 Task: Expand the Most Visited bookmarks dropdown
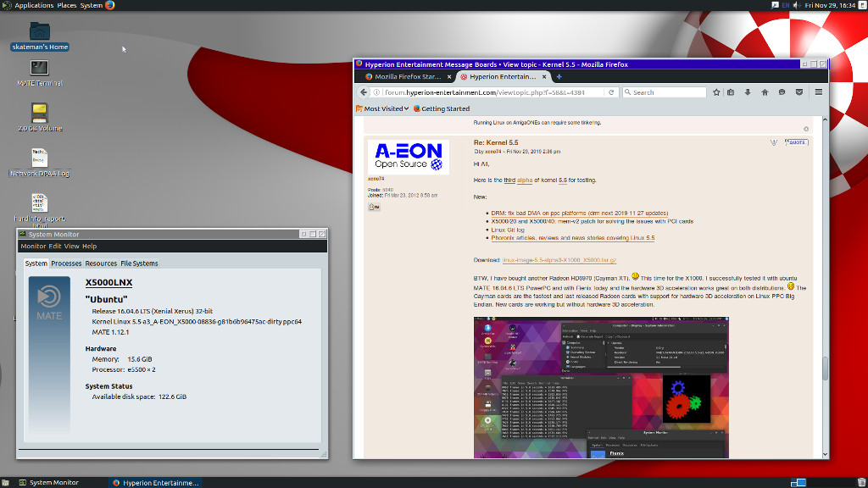382,108
